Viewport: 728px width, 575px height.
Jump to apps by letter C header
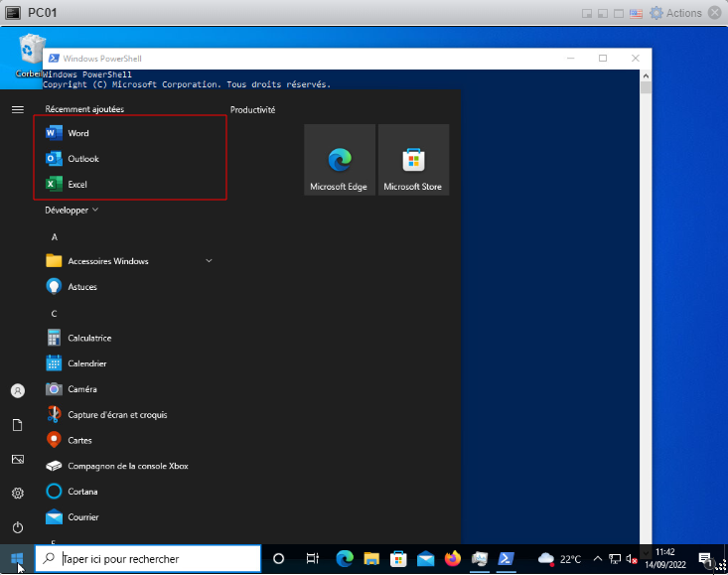pyautogui.click(x=54, y=313)
